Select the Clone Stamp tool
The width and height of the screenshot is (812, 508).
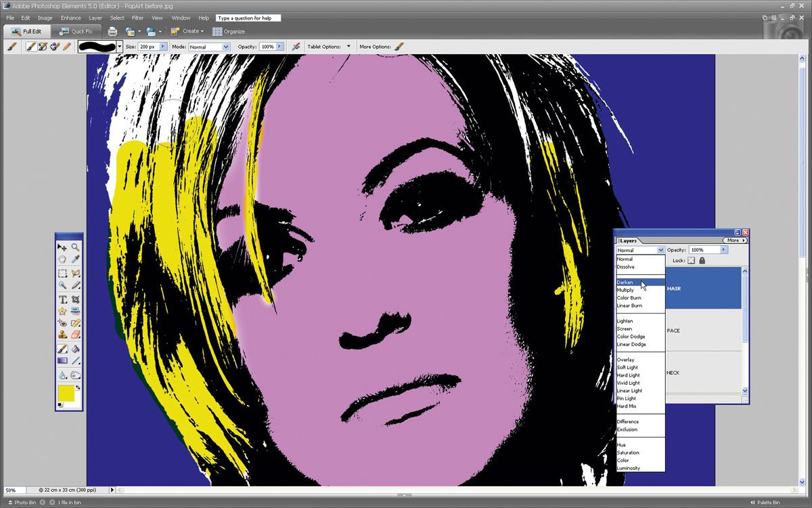click(x=62, y=335)
